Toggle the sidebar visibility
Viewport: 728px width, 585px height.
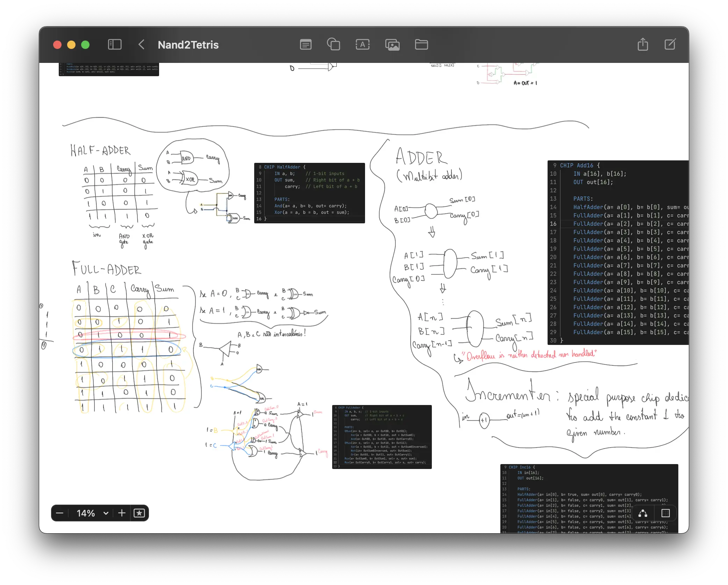115,44
